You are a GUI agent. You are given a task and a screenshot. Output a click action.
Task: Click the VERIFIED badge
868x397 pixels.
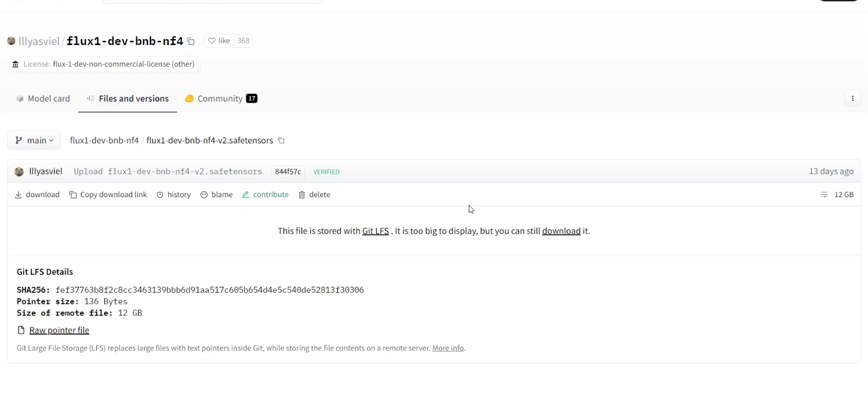pyautogui.click(x=326, y=172)
